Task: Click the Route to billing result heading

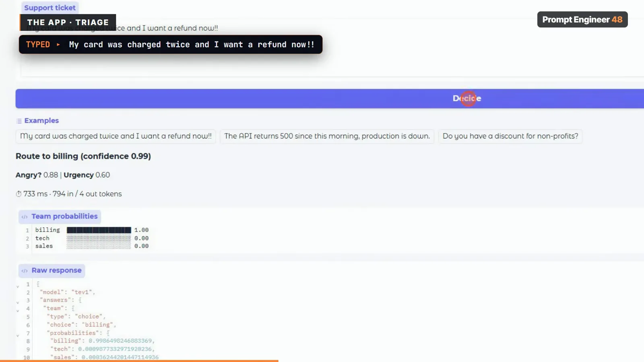Action: coord(83,156)
